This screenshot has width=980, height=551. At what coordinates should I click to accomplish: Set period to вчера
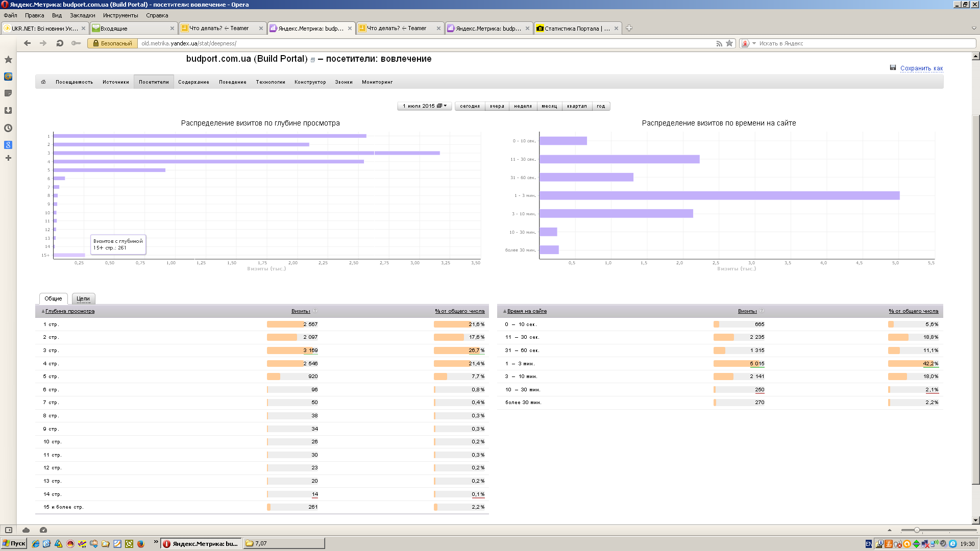[x=497, y=106]
